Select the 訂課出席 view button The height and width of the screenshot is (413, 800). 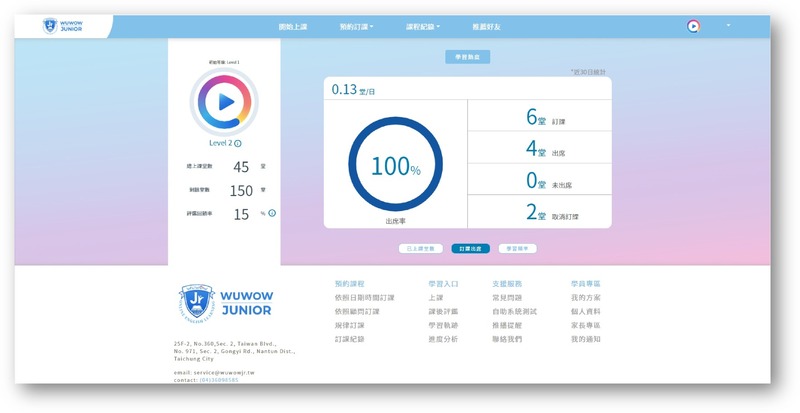[469, 247]
